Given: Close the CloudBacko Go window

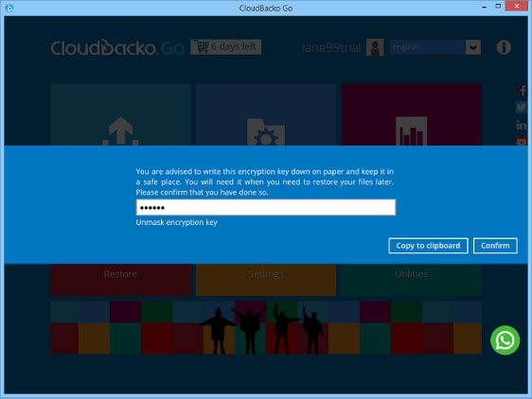Looking at the screenshot, I should coord(516,6).
